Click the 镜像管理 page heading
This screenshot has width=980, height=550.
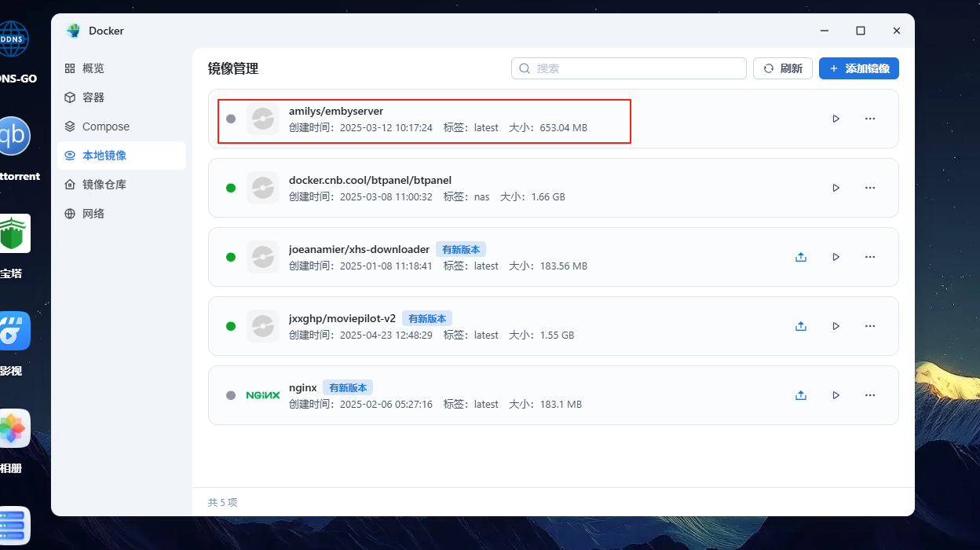[x=233, y=68]
